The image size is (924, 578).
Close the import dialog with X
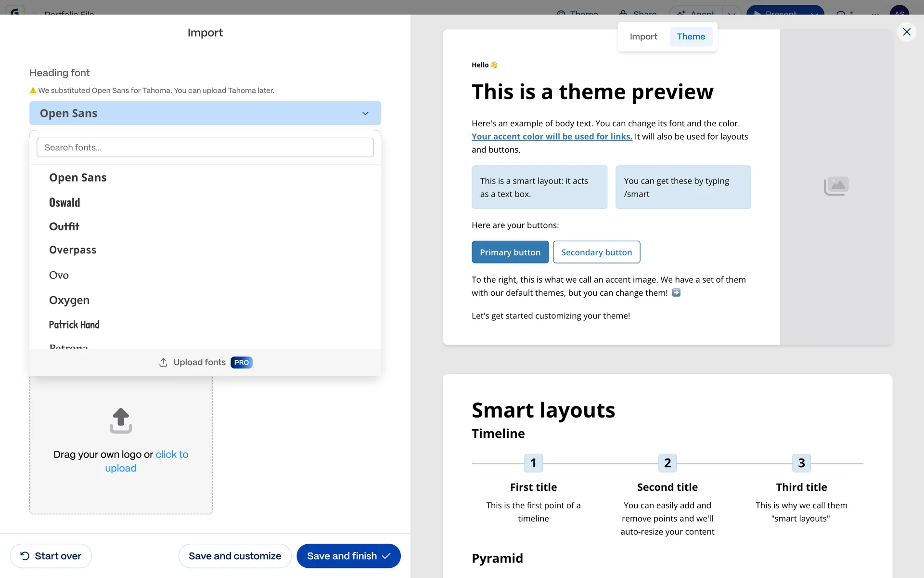907,32
